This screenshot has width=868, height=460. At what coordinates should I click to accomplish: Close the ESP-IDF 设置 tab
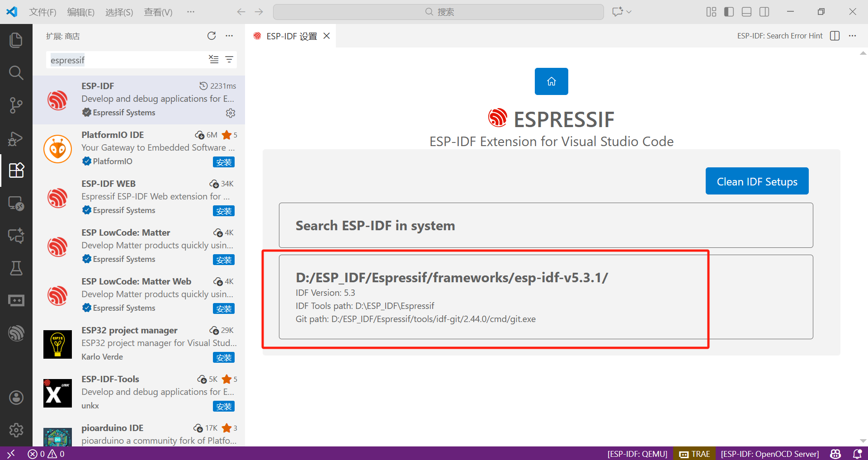pyautogui.click(x=326, y=36)
